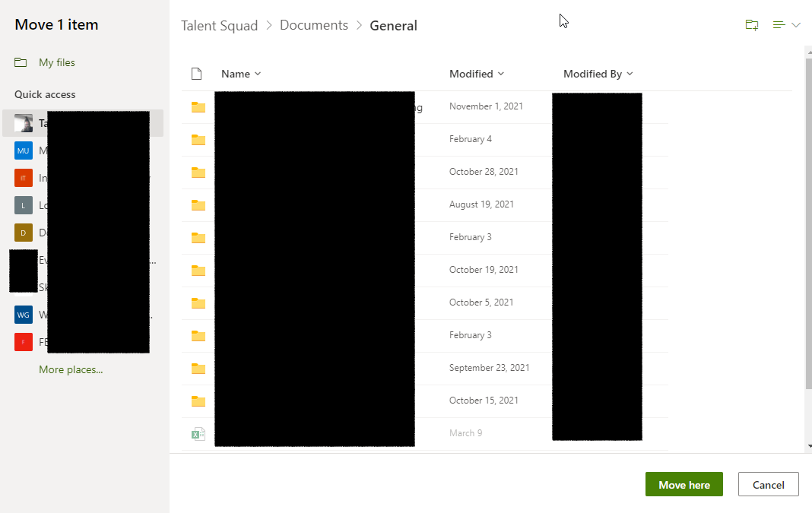Select the orange IT site tile
812x513 pixels.
pyautogui.click(x=24, y=178)
